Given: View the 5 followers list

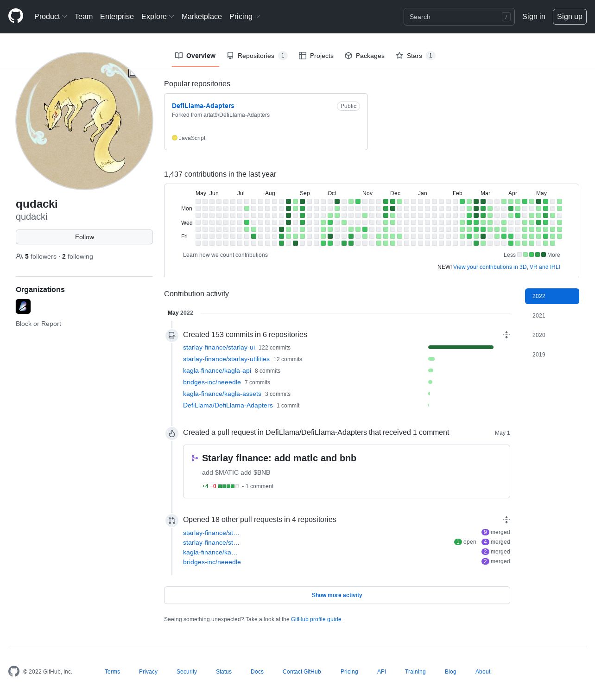Looking at the screenshot, I should click(x=41, y=256).
